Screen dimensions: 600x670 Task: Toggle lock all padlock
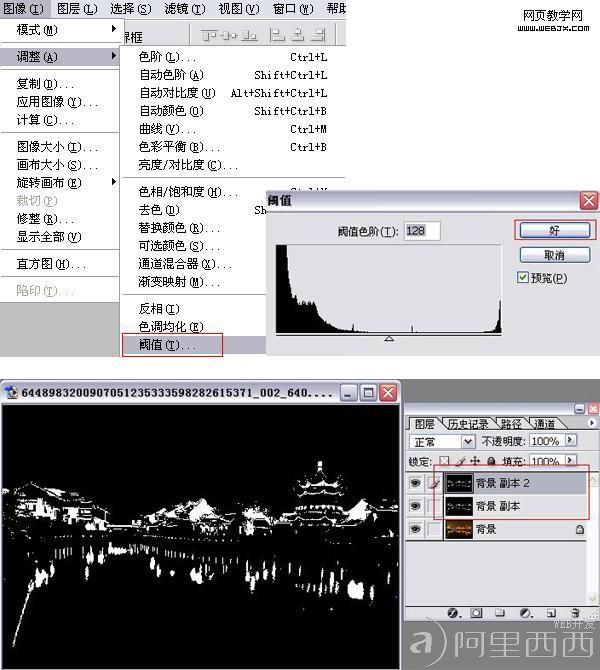tap(491, 461)
